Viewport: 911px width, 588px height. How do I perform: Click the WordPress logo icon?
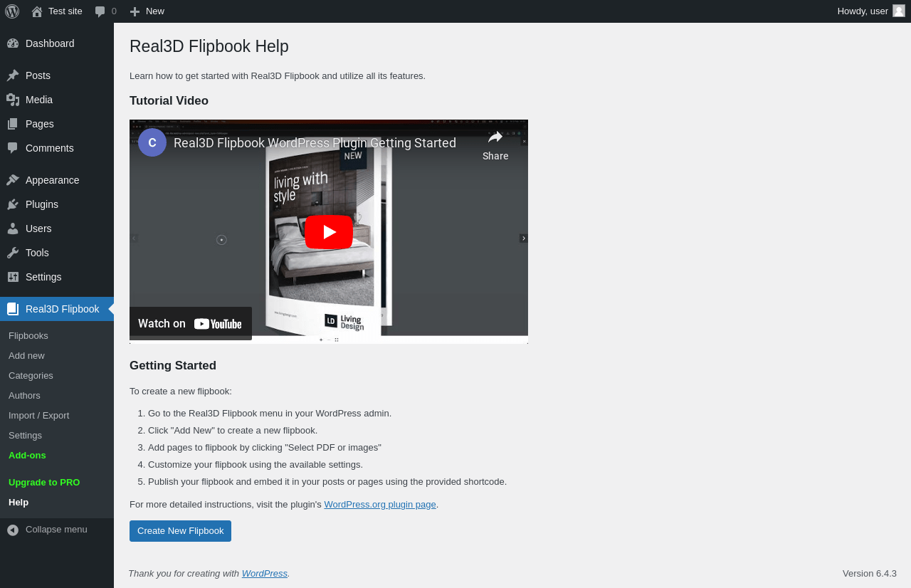pos(12,11)
